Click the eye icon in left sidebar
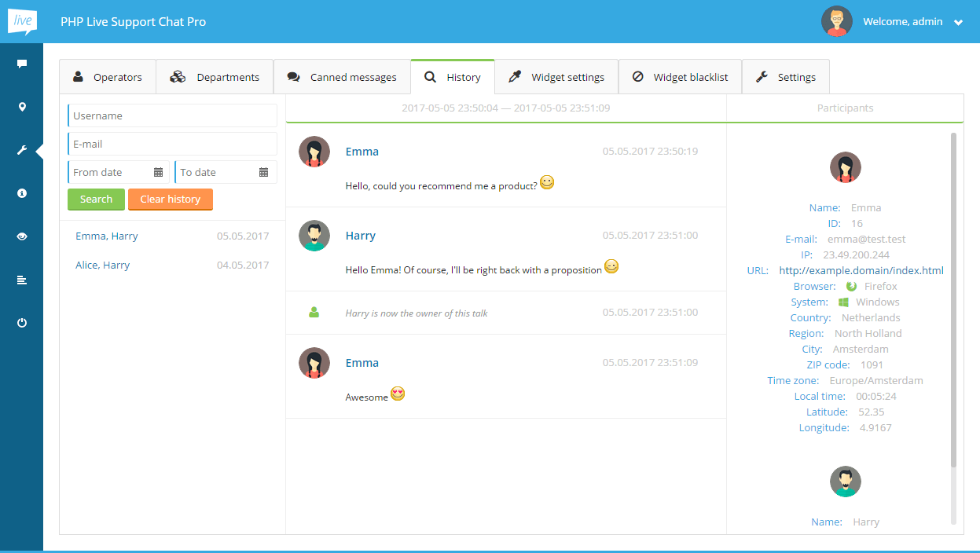This screenshot has height=553, width=980. click(x=22, y=236)
